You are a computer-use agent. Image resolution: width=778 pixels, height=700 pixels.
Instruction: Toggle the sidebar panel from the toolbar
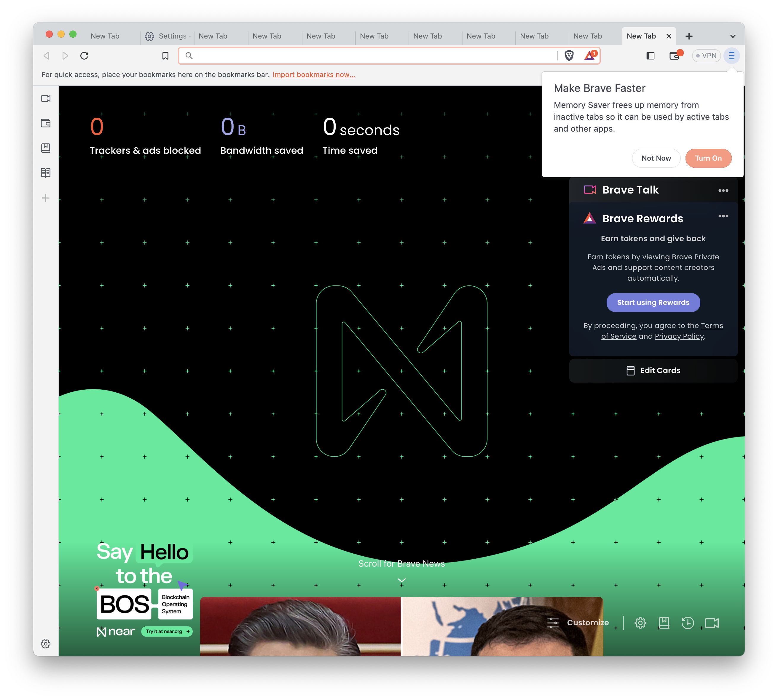650,56
